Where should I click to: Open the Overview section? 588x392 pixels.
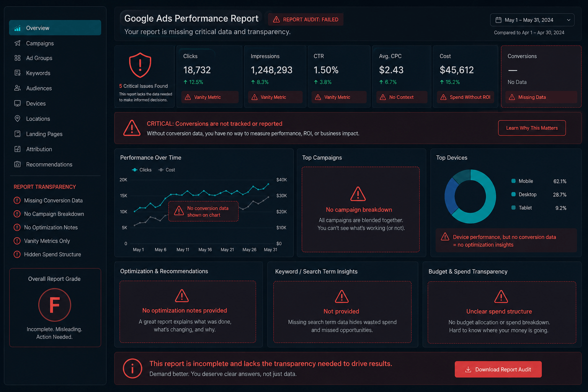(55, 28)
